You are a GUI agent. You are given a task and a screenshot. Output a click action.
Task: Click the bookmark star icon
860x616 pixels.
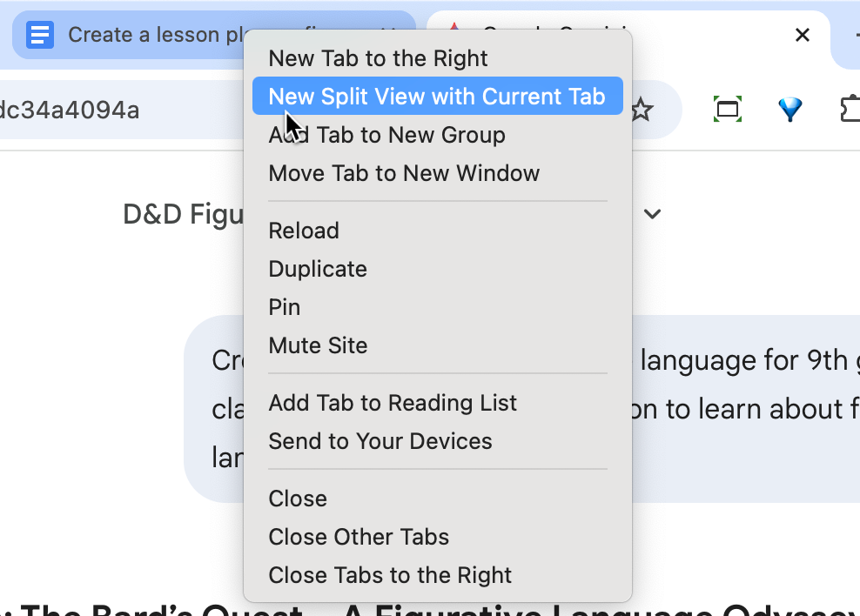coord(642,110)
